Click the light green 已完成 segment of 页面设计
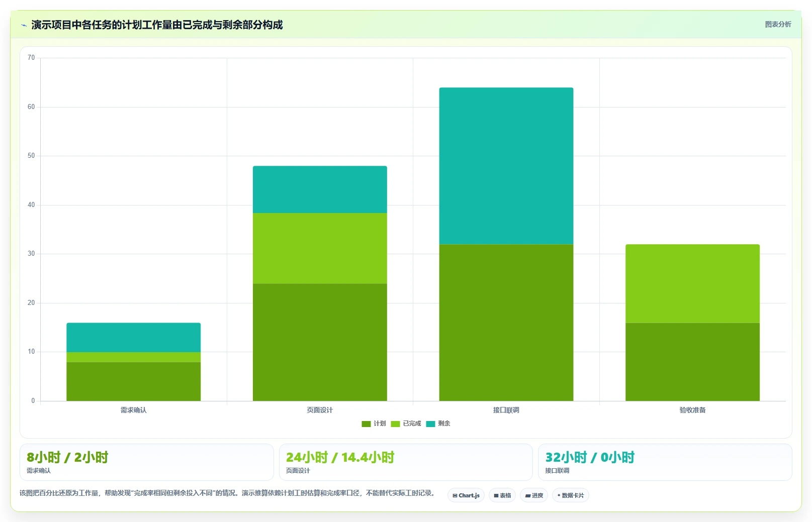 click(x=320, y=248)
